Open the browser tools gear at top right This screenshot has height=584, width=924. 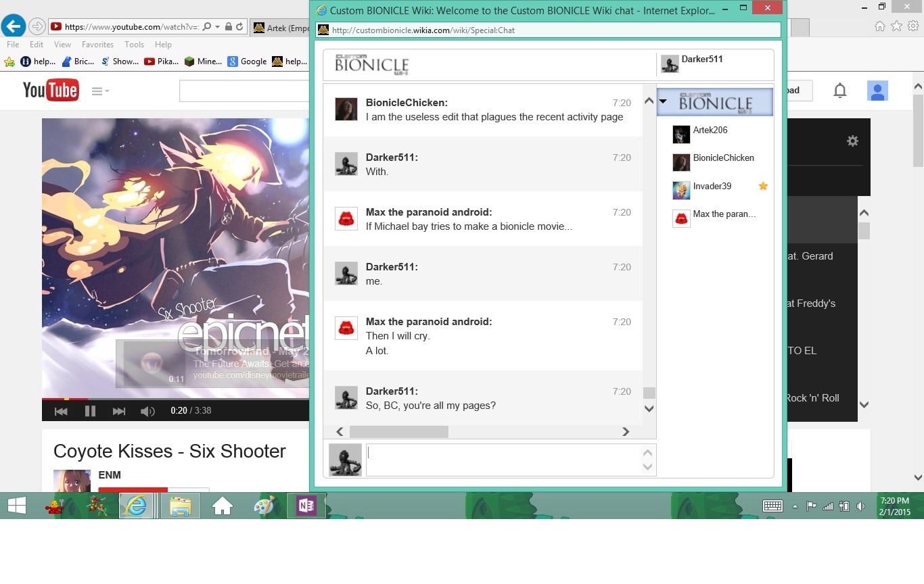tap(913, 26)
